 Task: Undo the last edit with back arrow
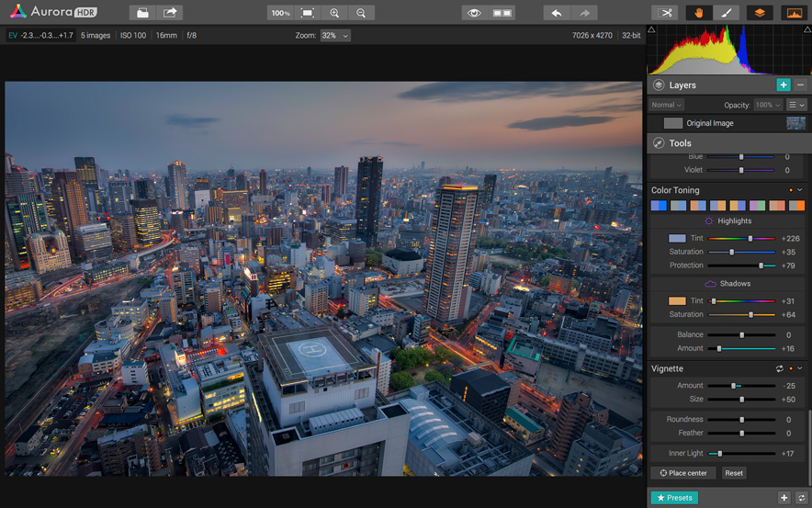click(557, 13)
